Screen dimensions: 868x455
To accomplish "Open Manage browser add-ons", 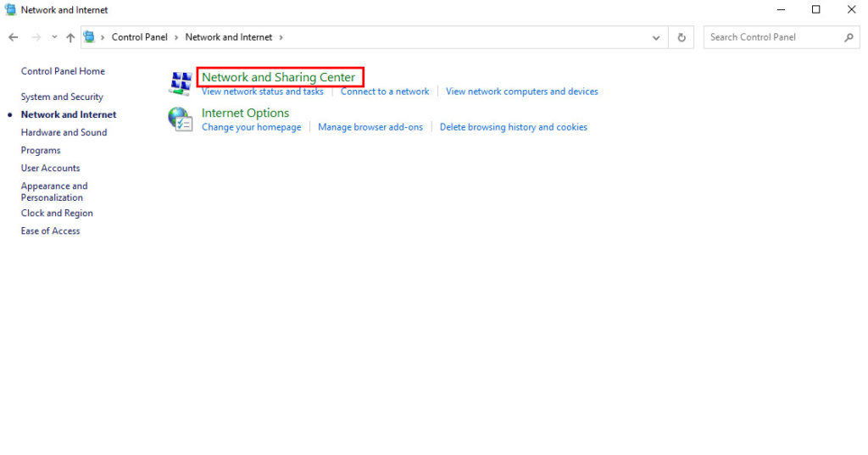I will pos(370,127).
